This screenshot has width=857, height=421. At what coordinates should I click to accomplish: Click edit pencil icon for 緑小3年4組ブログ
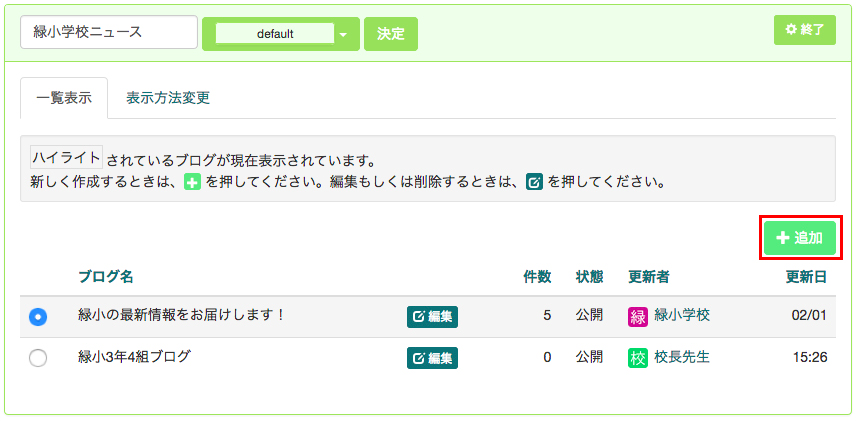419,358
